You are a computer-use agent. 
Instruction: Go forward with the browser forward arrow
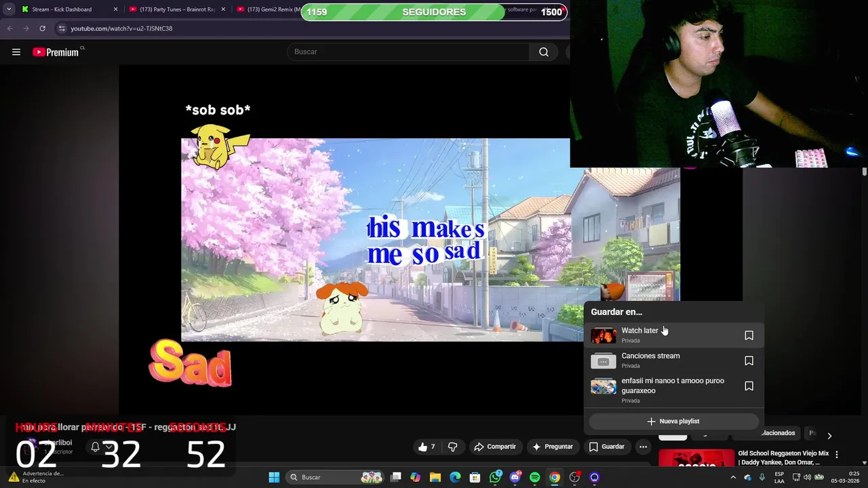(26, 28)
